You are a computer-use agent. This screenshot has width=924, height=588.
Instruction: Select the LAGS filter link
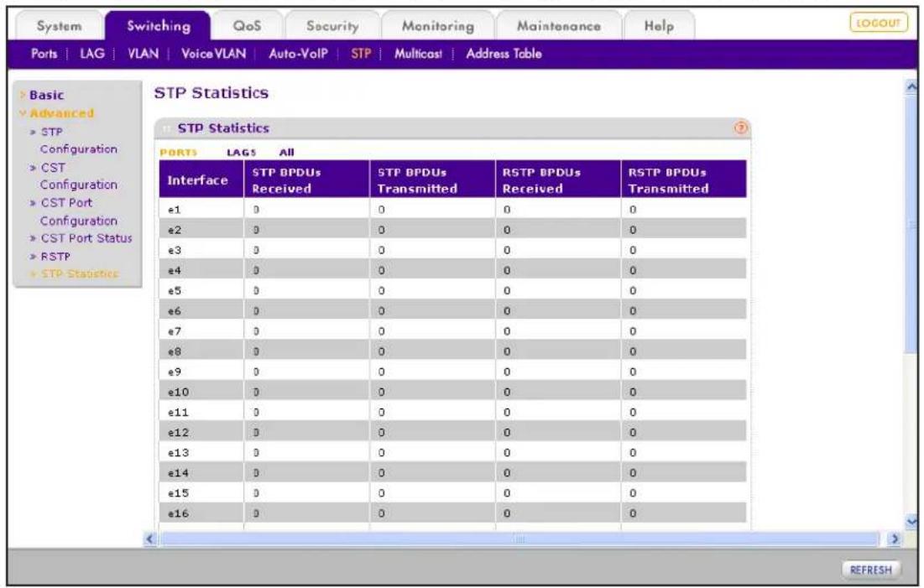241,153
